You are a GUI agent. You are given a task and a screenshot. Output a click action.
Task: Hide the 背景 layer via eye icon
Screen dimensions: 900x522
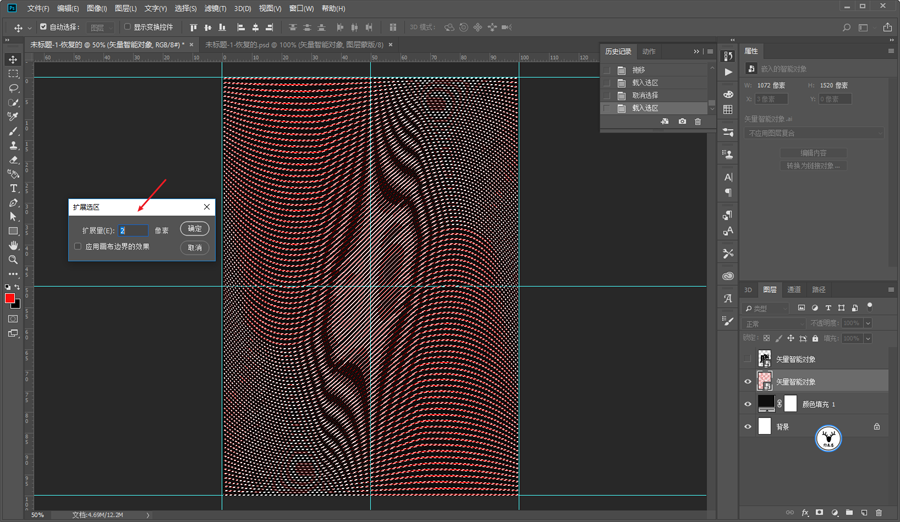(748, 427)
